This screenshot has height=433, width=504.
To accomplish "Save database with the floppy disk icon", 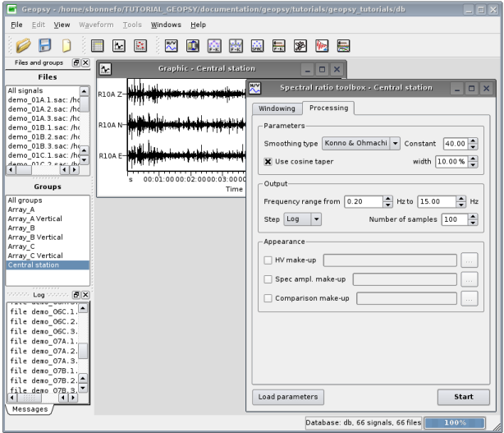I will pyautogui.click(x=44, y=45).
